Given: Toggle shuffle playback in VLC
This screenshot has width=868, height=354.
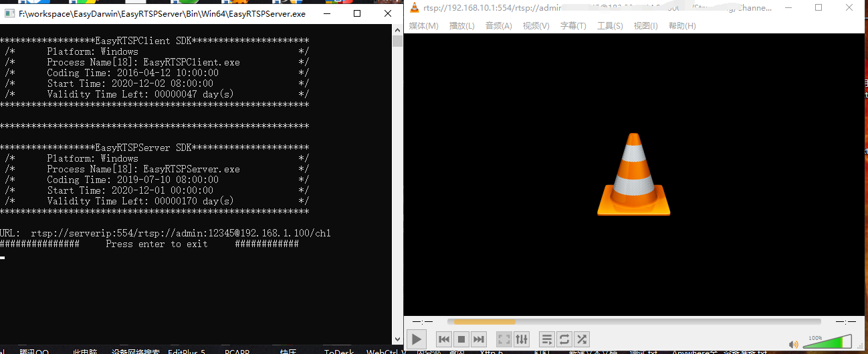Looking at the screenshot, I should click(582, 339).
